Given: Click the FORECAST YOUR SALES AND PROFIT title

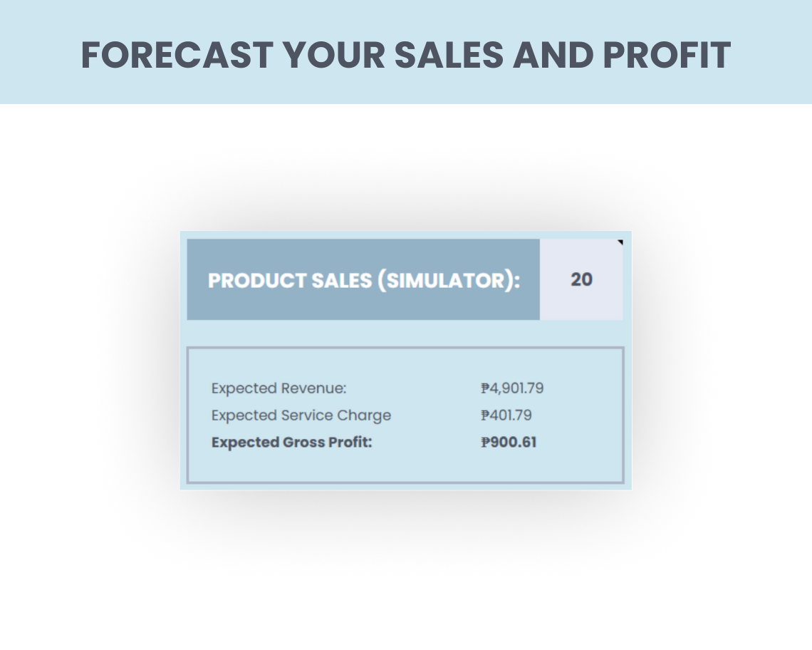Looking at the screenshot, I should click(x=406, y=55).
